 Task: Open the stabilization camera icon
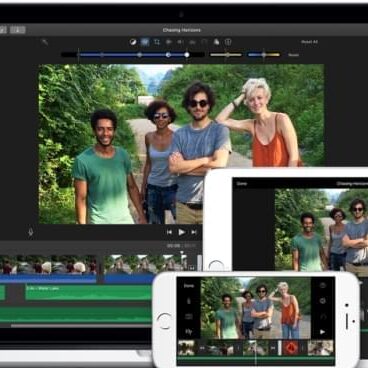pyautogui.click(x=169, y=42)
